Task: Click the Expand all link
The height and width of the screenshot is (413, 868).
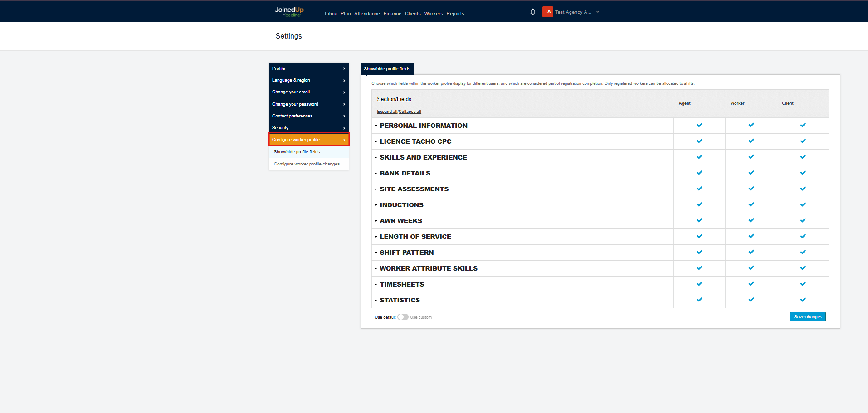Action: tap(386, 111)
